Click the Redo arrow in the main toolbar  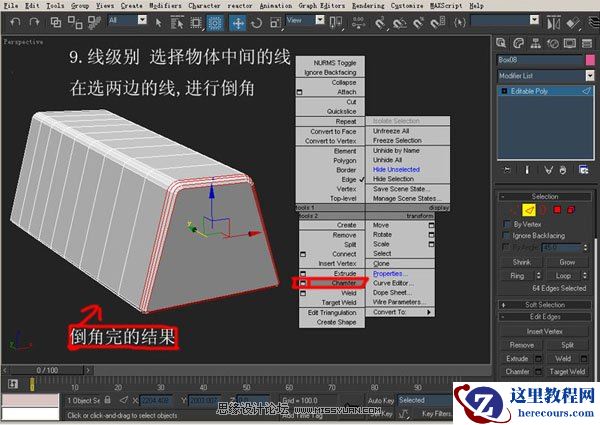point(34,23)
